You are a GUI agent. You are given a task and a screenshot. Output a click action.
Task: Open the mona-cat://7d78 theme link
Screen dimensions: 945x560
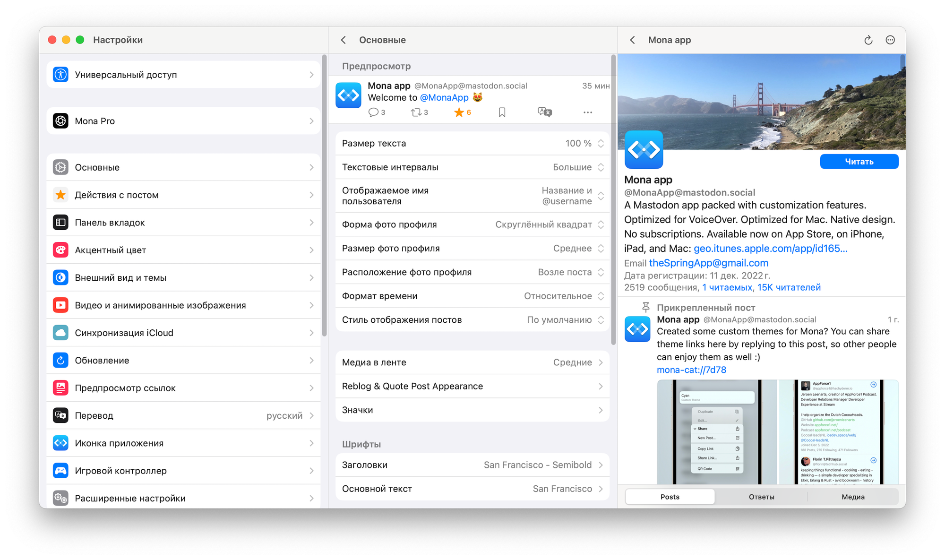pos(691,370)
